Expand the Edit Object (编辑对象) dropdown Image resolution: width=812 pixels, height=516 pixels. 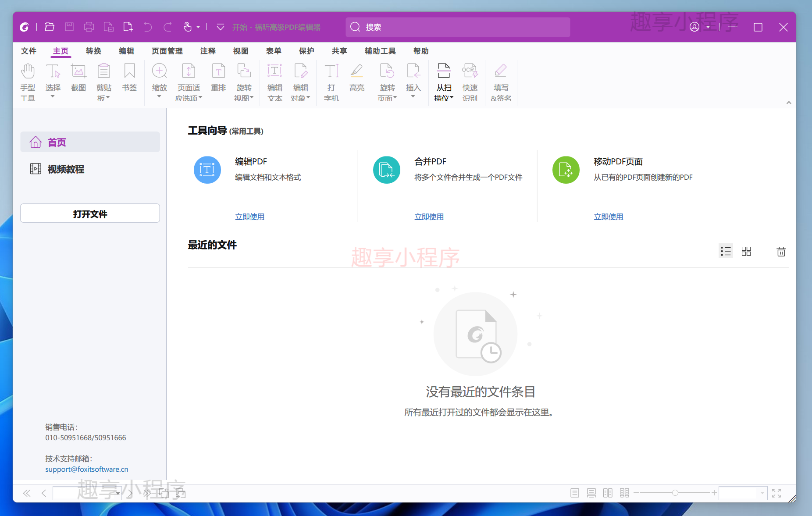click(308, 98)
